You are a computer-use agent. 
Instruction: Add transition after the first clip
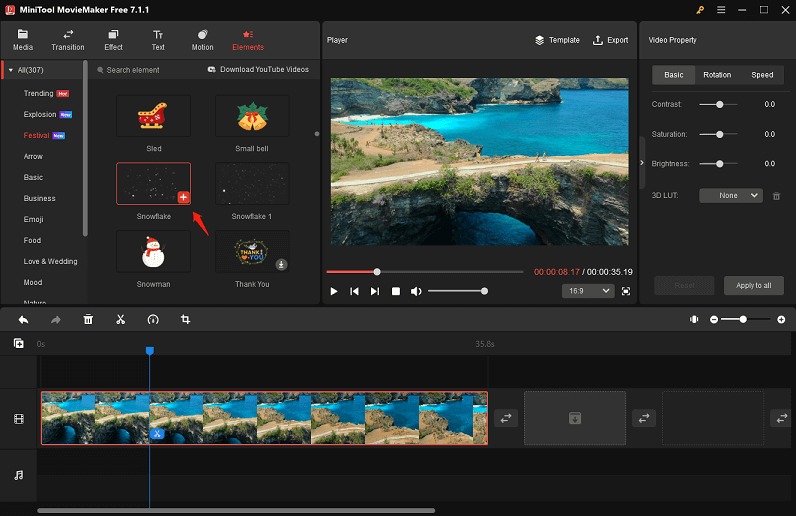tap(506, 418)
